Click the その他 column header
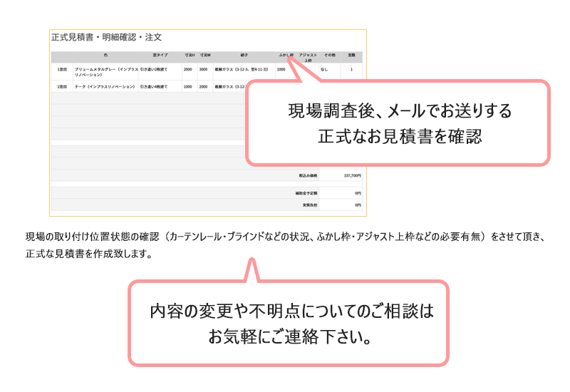Image resolution: width=570 pixels, height=392 pixels. click(x=330, y=55)
